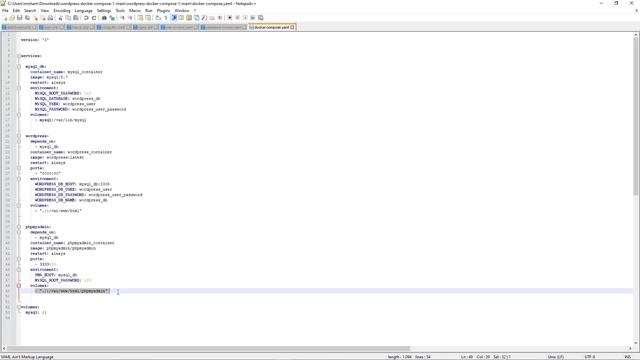Toggle Synchronize Vertical Scrolling
This screenshot has width=640, height=360.
point(140,18)
